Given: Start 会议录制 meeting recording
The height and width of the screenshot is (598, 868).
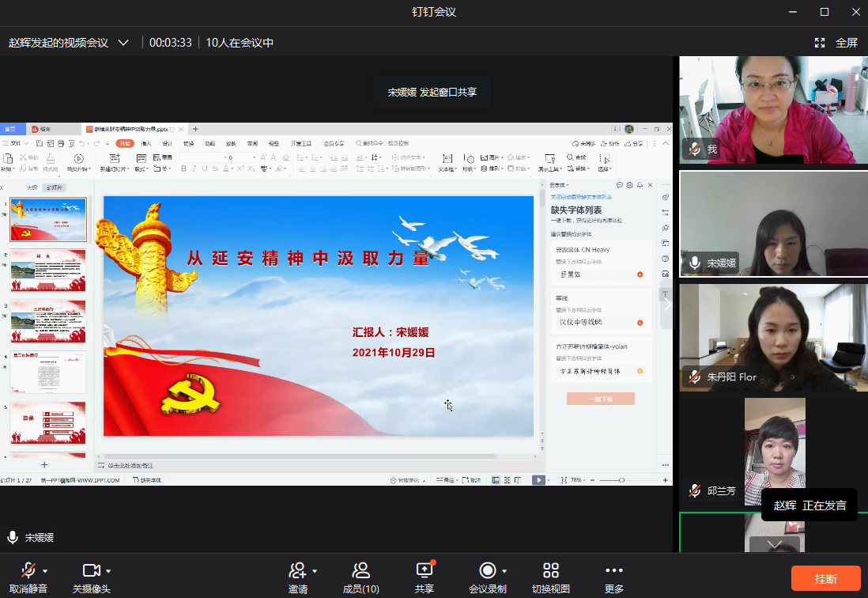Looking at the screenshot, I should coord(488,577).
